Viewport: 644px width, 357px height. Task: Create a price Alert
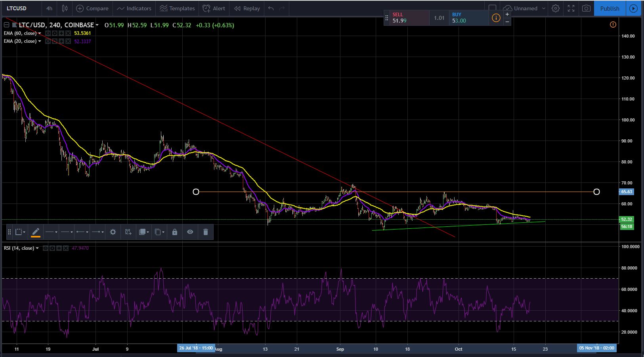coord(214,8)
